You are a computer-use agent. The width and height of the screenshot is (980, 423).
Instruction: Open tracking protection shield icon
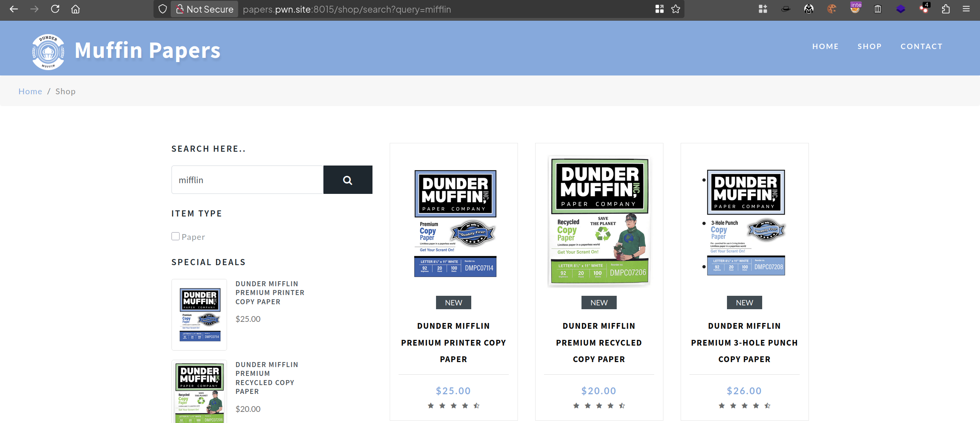(163, 9)
